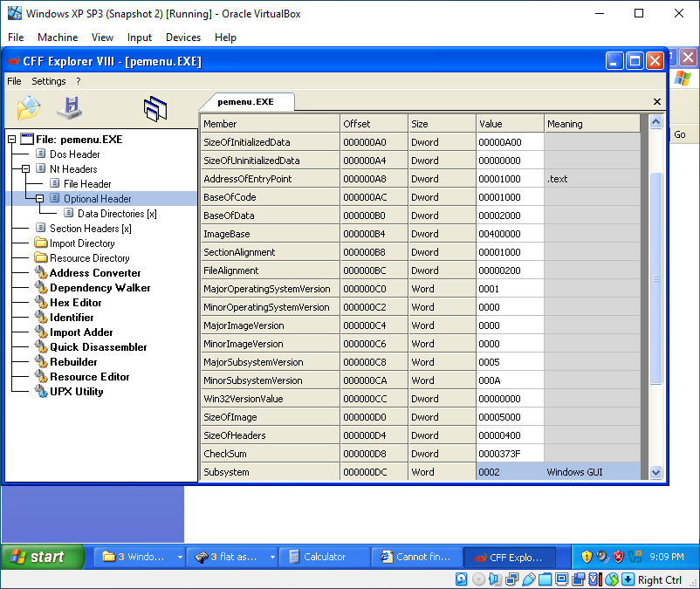The width and height of the screenshot is (700, 589).
Task: Expand the 3 Windo... taskbar group dropdown
Action: (180, 557)
